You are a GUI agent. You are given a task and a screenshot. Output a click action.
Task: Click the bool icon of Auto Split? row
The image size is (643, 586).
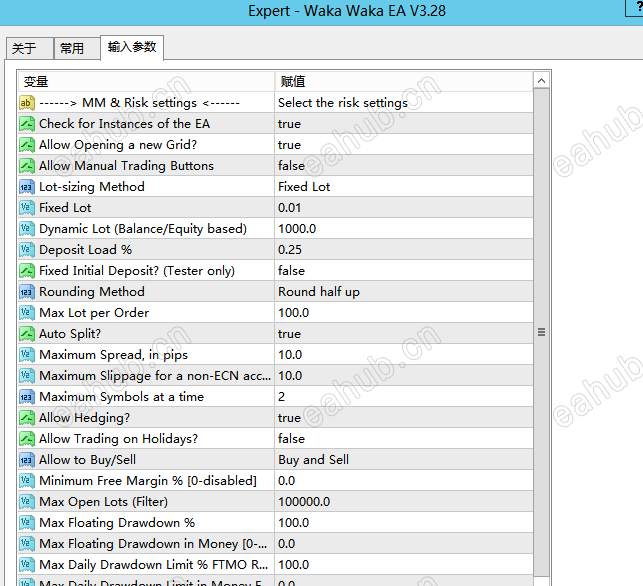tap(27, 334)
